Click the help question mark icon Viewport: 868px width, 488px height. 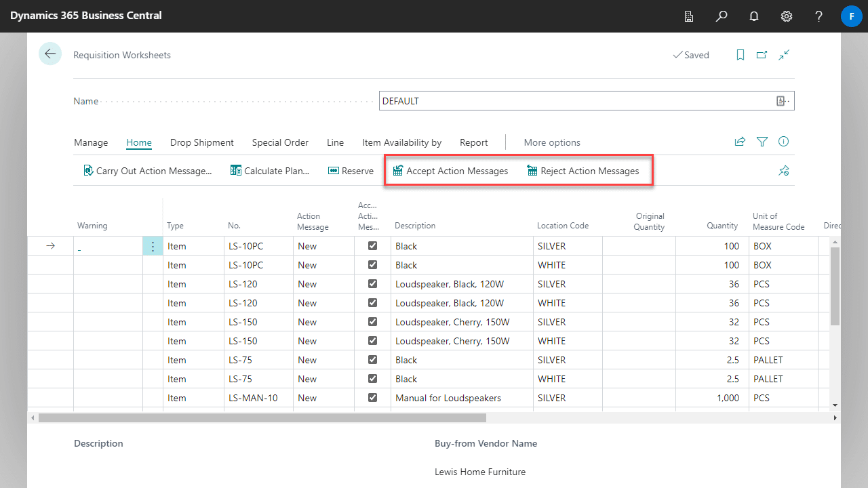click(x=819, y=16)
